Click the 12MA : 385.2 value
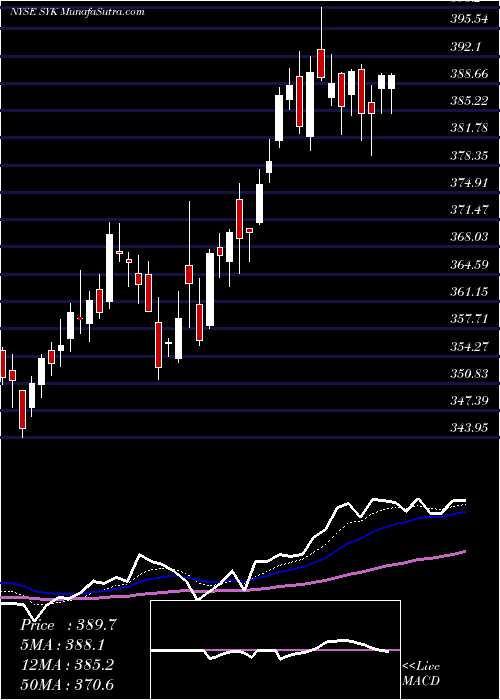 tap(67, 665)
